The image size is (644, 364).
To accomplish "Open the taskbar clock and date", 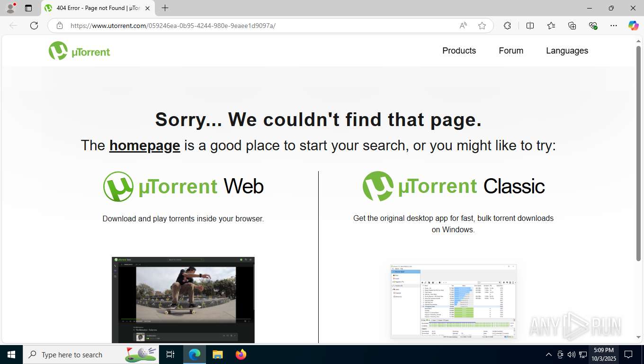I will click(603, 355).
